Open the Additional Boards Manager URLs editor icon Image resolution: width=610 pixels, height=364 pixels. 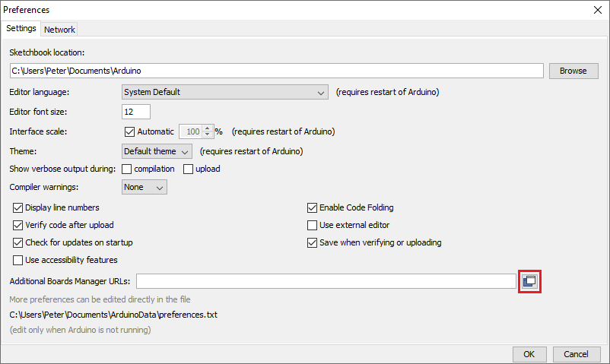point(529,281)
